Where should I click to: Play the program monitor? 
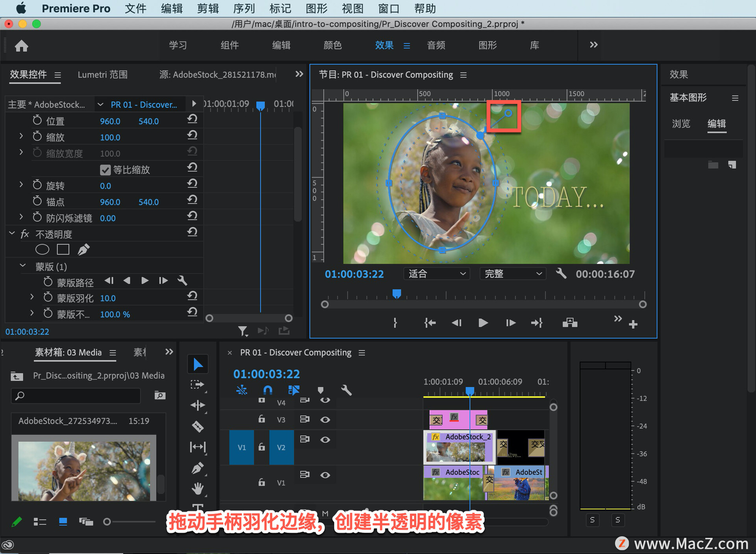(483, 323)
